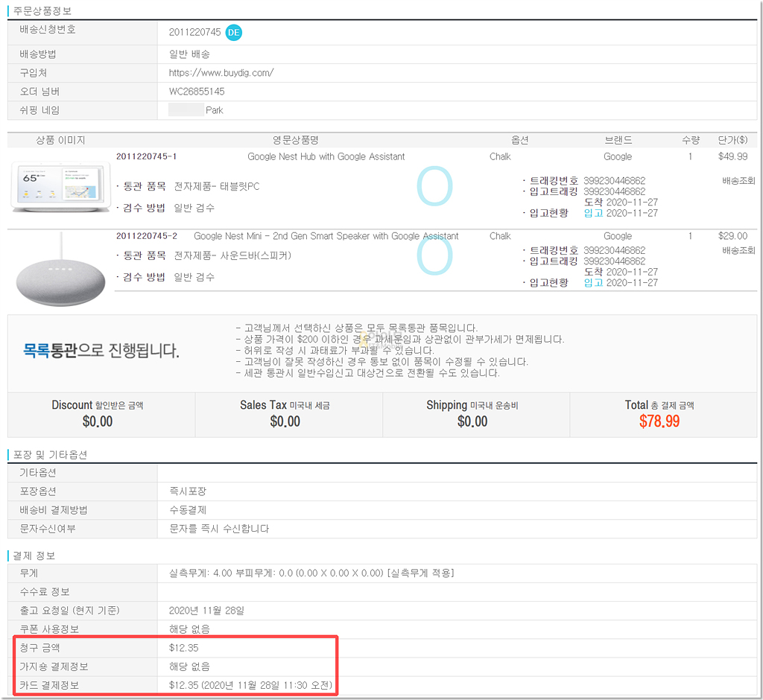This screenshot has width=763, height=700.
Task: Click 목록통관으로 진행됩니다 heading
Action: [x=101, y=350]
